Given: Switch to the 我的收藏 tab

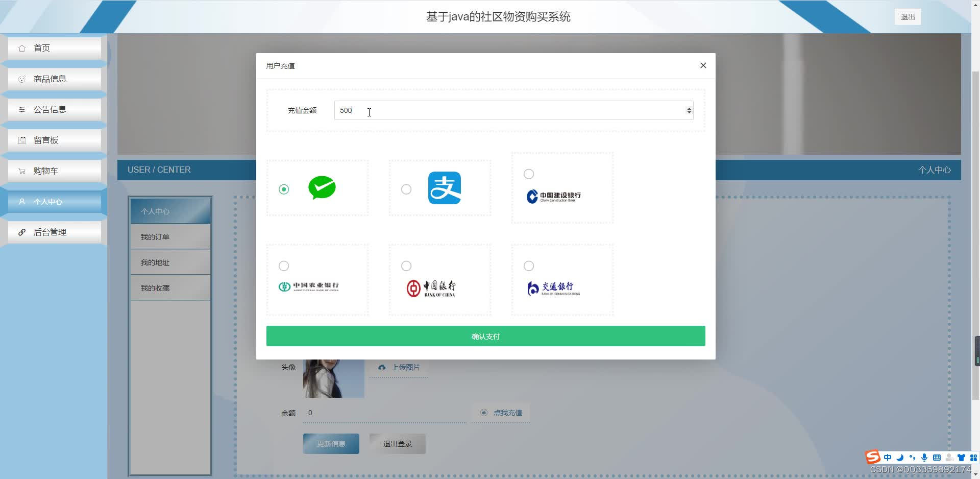Looking at the screenshot, I should [x=170, y=288].
